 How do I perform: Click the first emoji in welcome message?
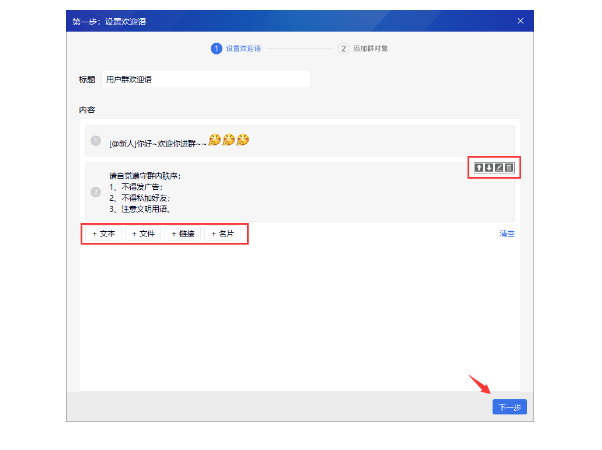tap(215, 140)
